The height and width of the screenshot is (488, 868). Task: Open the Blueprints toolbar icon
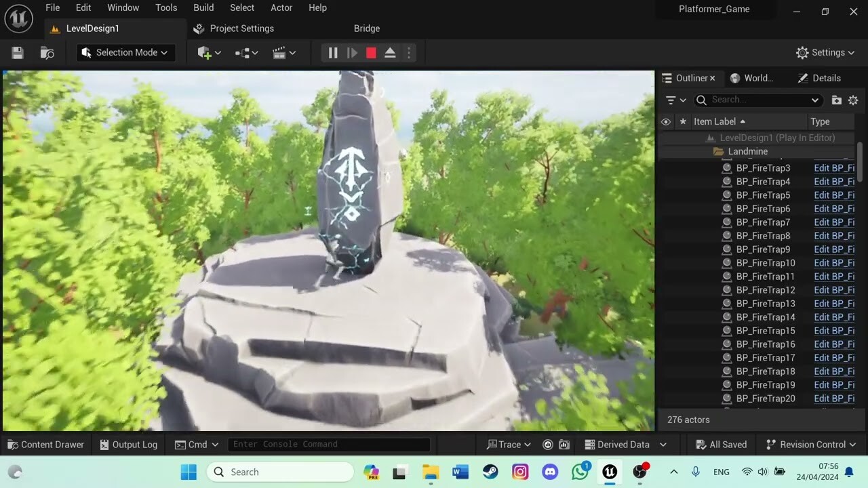[x=243, y=52]
